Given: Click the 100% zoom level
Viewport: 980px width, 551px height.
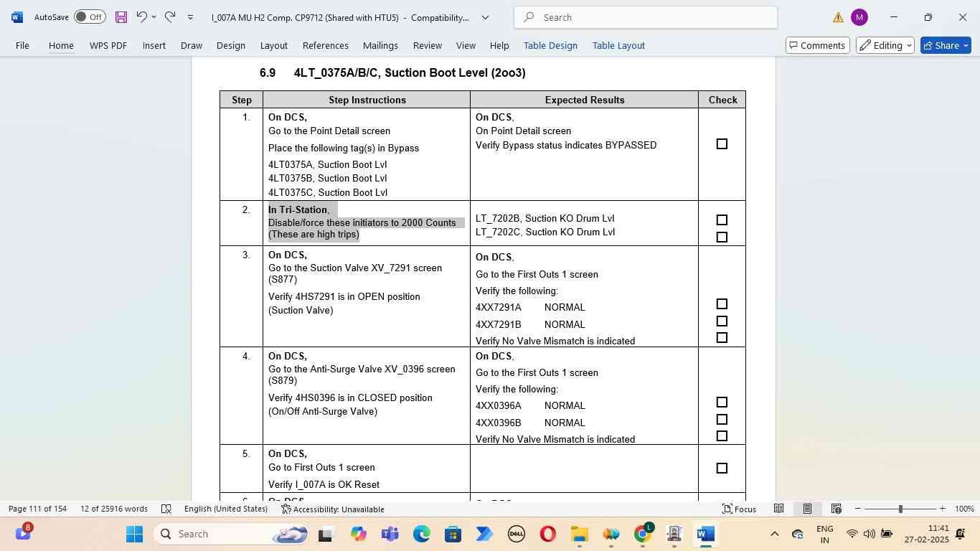Looking at the screenshot, I should pyautogui.click(x=964, y=509).
